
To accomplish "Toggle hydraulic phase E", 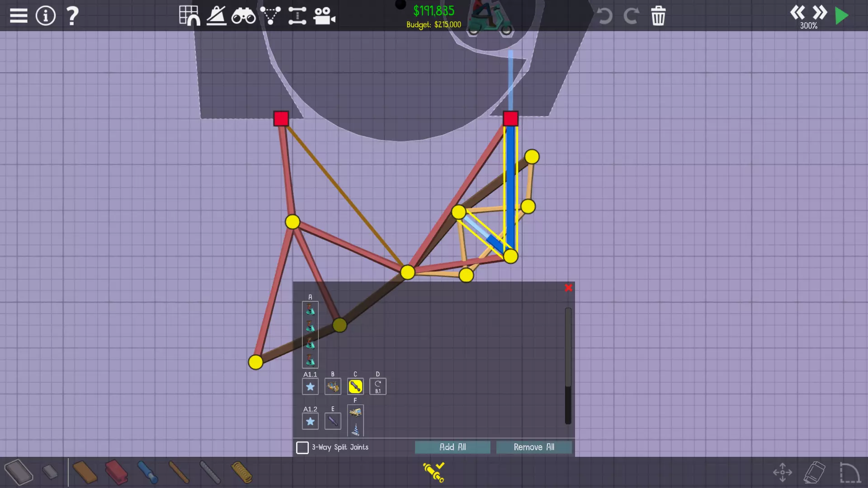I will pos(333,421).
